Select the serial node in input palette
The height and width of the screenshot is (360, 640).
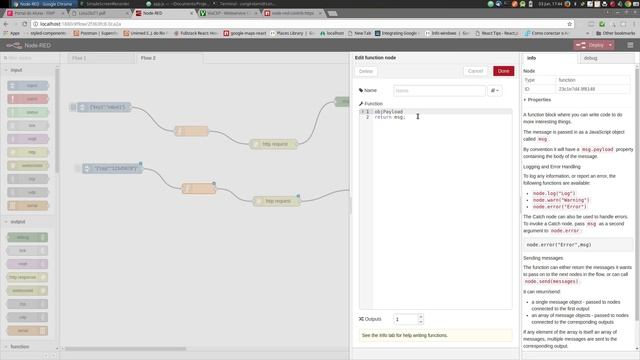pos(28,205)
